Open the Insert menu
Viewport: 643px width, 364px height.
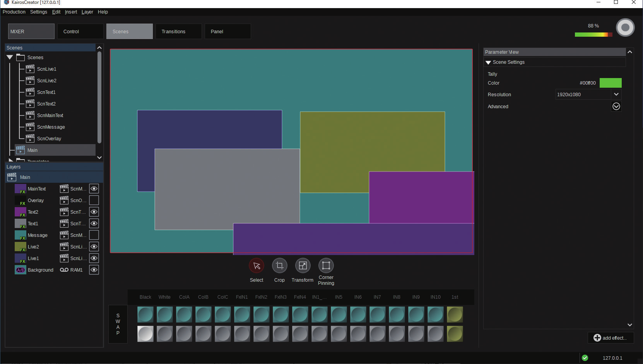pyautogui.click(x=71, y=12)
